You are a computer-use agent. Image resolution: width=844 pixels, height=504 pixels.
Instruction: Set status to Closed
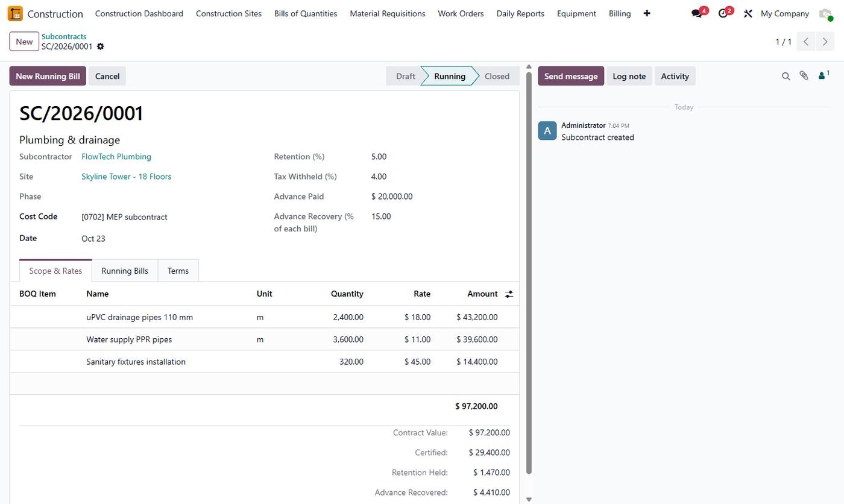[x=497, y=76]
